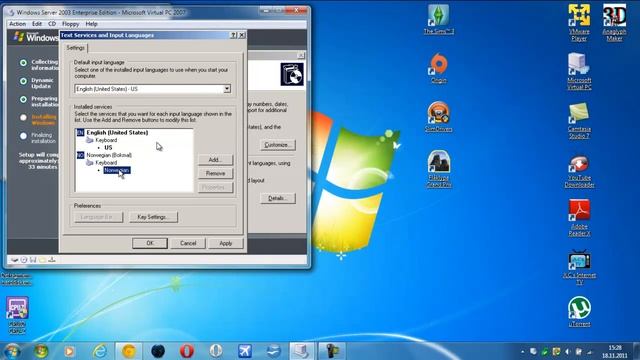Click the Details button behind the dialog
The image size is (640, 360).
pos(277,198)
